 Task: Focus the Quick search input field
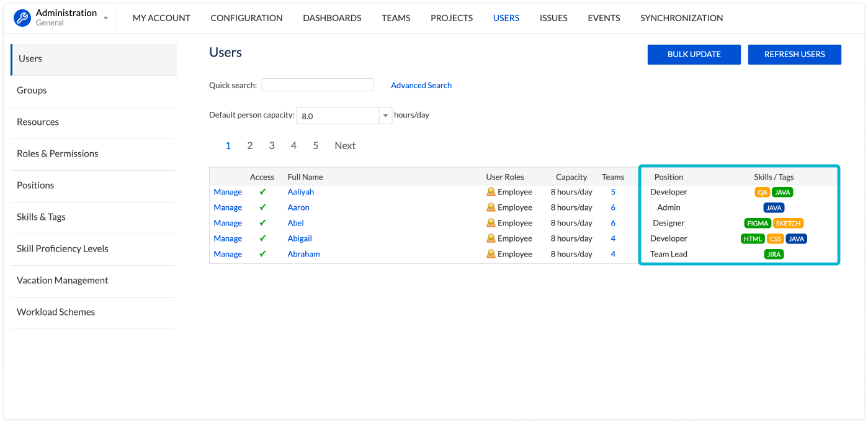pyautogui.click(x=317, y=85)
